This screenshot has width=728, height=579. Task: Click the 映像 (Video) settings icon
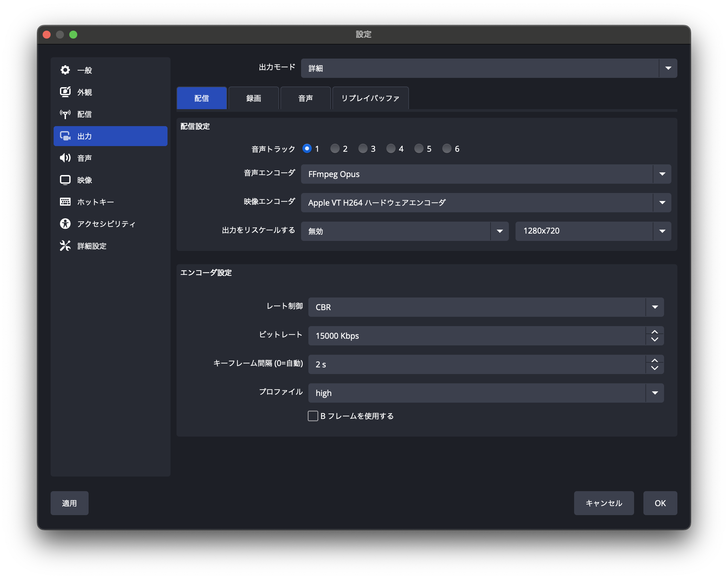[x=65, y=180]
